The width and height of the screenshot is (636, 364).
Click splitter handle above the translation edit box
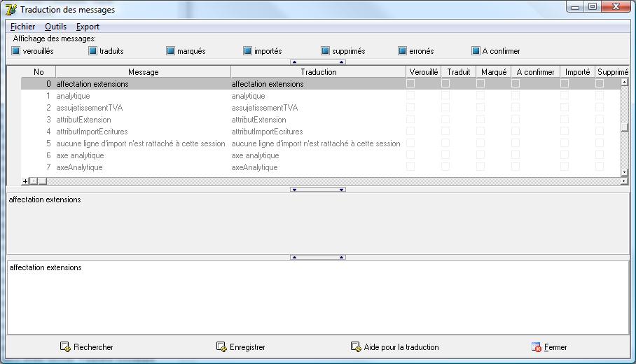point(317,257)
